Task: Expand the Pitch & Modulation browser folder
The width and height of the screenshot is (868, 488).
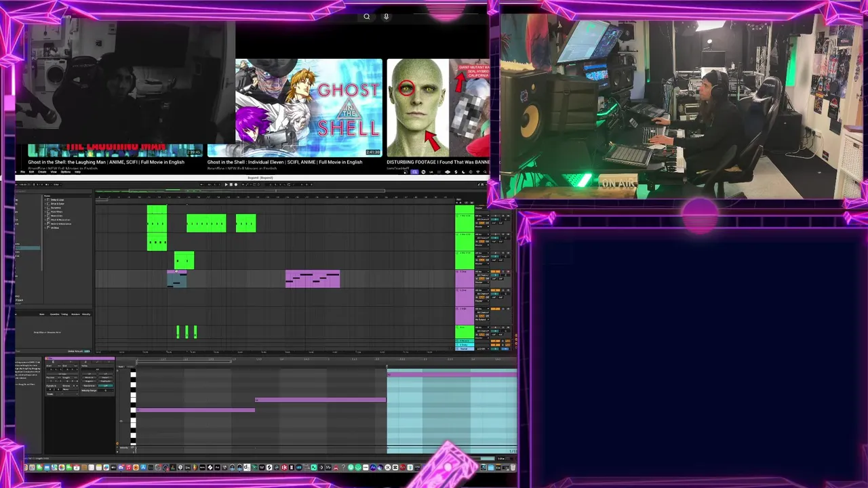Action: [45, 220]
